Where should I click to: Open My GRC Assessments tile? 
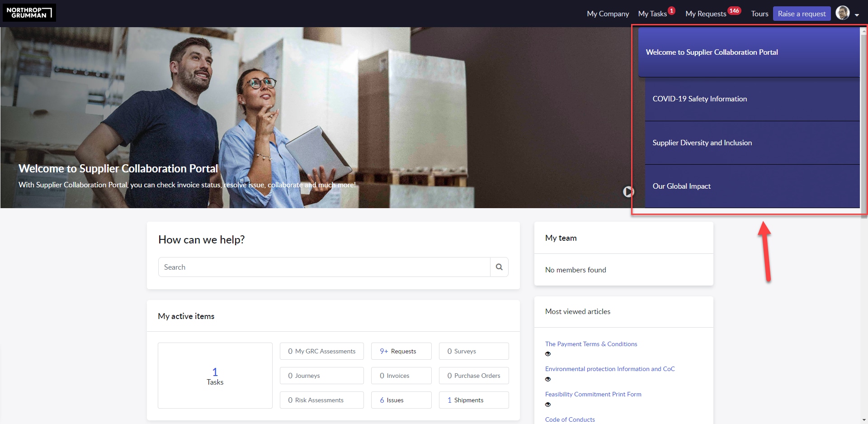click(x=321, y=351)
